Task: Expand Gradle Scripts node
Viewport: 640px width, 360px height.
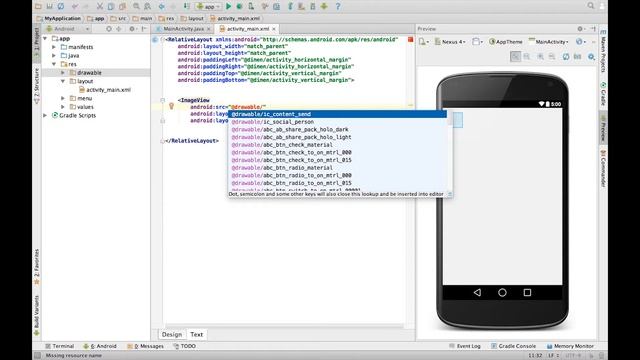Action: (x=45, y=116)
